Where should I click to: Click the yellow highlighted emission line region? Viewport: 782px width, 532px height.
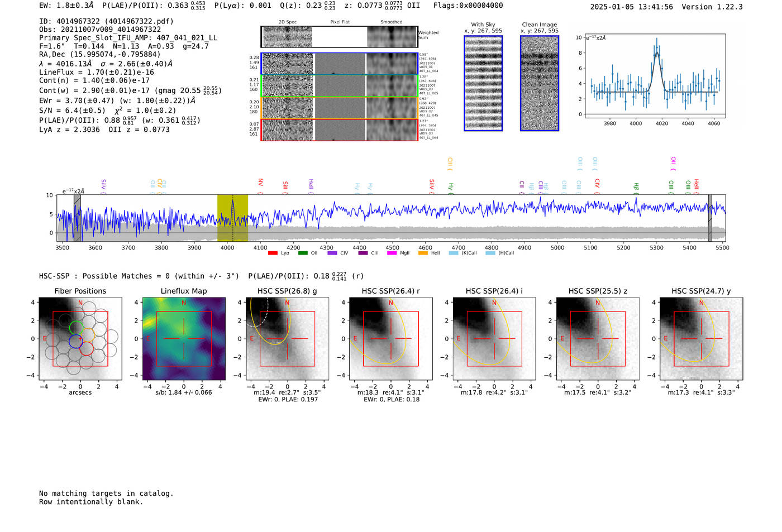click(232, 218)
